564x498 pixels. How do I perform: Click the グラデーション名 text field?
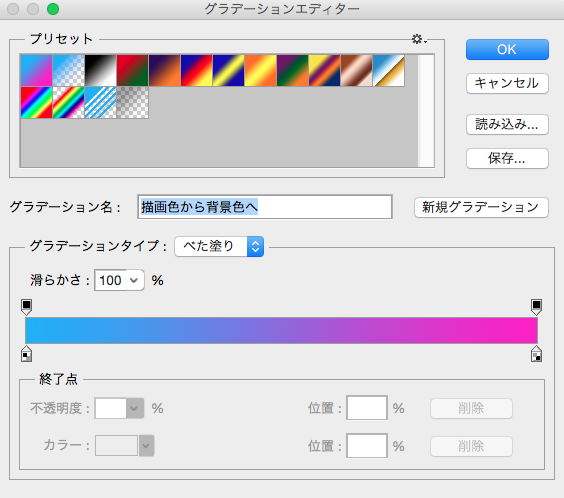click(x=265, y=207)
